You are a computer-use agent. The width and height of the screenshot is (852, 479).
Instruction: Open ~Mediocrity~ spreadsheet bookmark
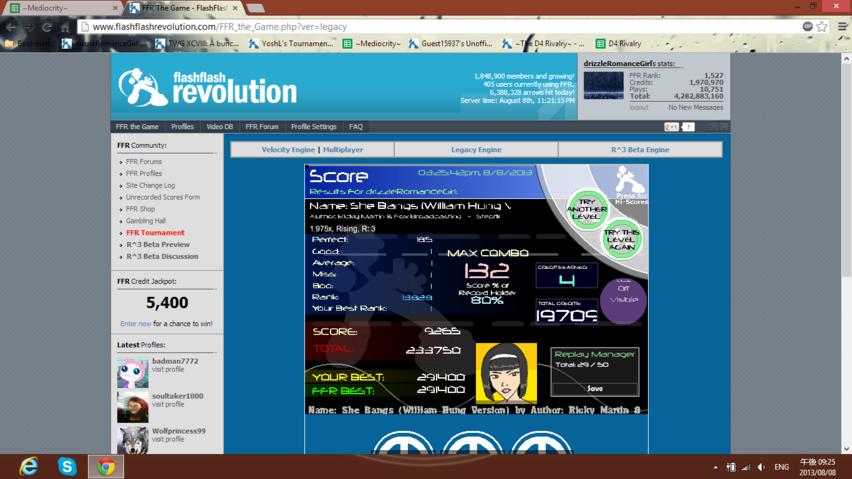point(372,43)
